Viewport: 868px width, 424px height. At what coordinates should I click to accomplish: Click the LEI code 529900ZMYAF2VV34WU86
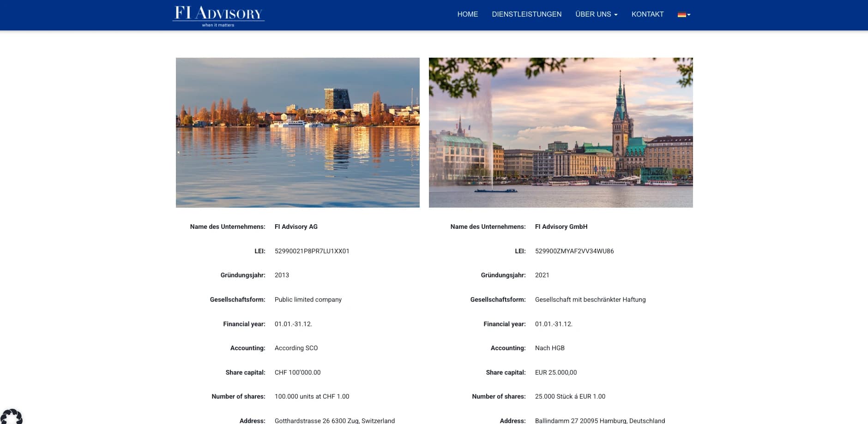(x=574, y=251)
